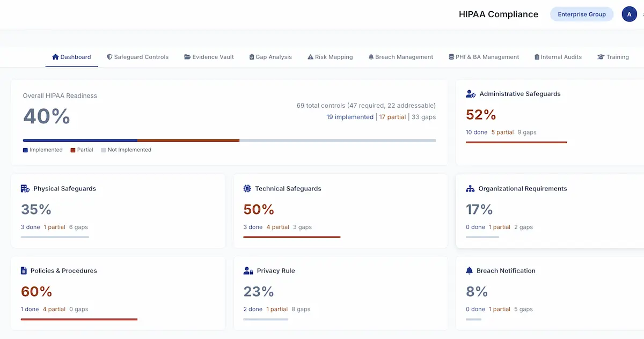Click the Overall HIPAA Readiness progress bar
The height and width of the screenshot is (339, 644).
point(229,140)
